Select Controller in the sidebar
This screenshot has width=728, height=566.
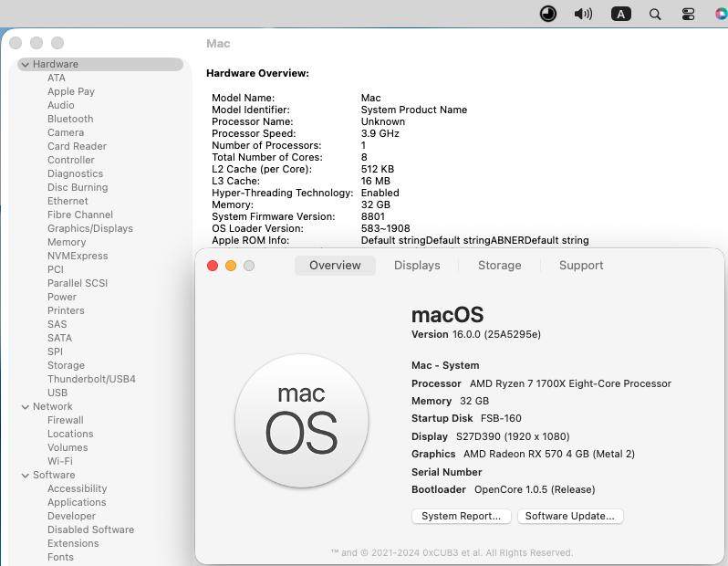tap(71, 160)
